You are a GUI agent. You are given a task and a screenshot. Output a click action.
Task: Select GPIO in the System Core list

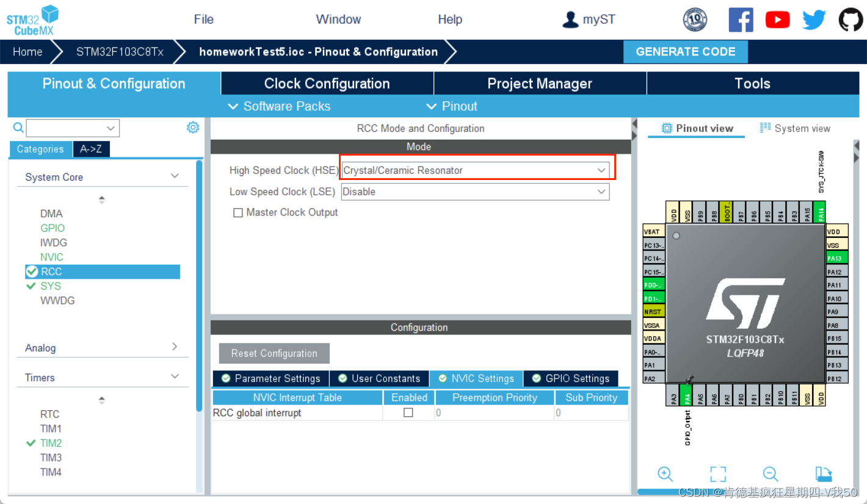[53, 228]
